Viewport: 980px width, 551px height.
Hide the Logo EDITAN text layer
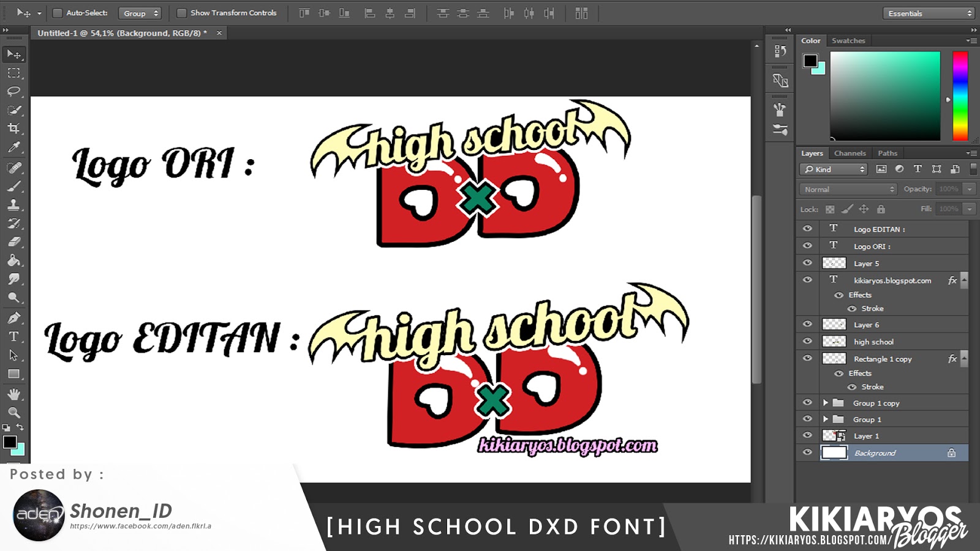(x=807, y=228)
